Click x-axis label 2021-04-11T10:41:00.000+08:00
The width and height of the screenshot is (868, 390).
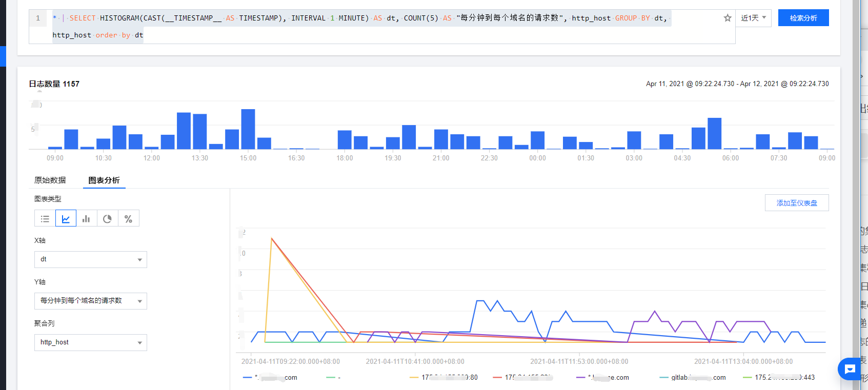[415, 362]
